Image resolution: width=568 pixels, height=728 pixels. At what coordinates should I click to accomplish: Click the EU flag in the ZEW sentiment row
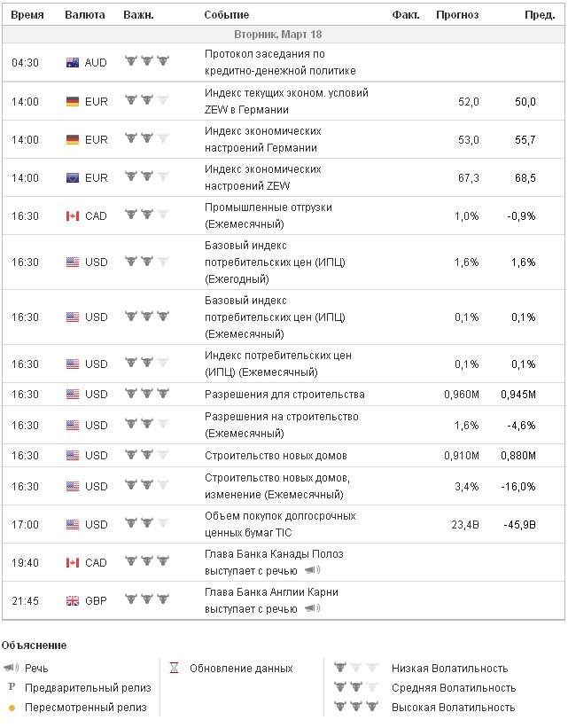(73, 177)
